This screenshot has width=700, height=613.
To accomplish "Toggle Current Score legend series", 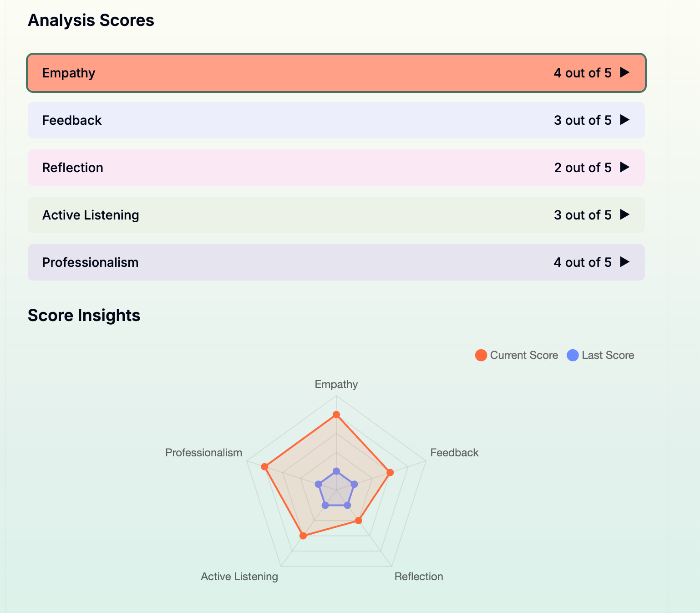I will (517, 355).
